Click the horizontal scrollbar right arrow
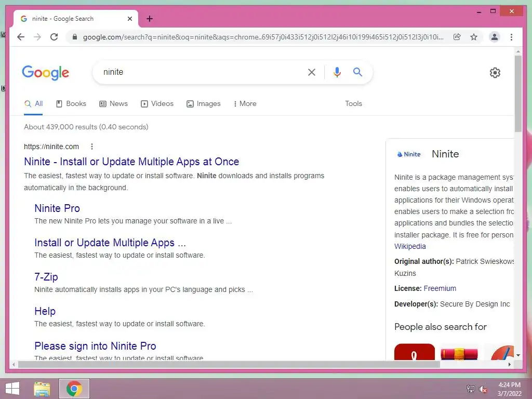This screenshot has width=532, height=399. [509, 364]
